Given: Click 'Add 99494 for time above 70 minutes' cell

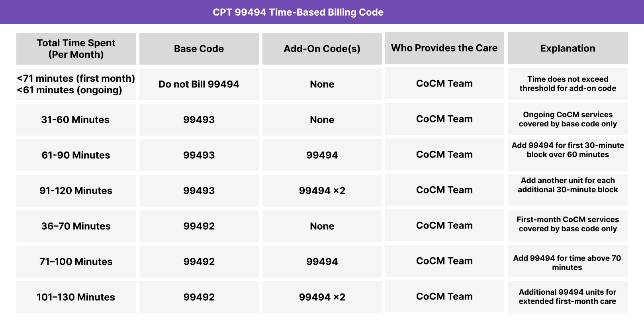Looking at the screenshot, I should click(567, 263).
